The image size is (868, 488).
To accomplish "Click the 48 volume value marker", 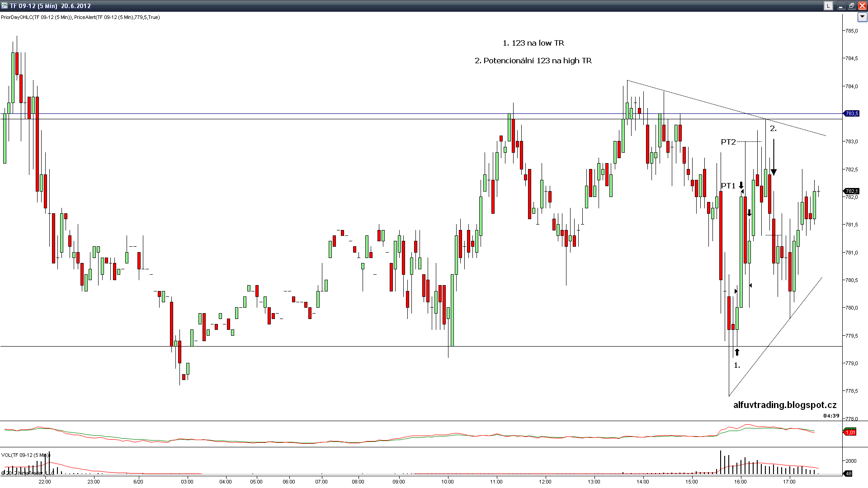I will tap(849, 474).
